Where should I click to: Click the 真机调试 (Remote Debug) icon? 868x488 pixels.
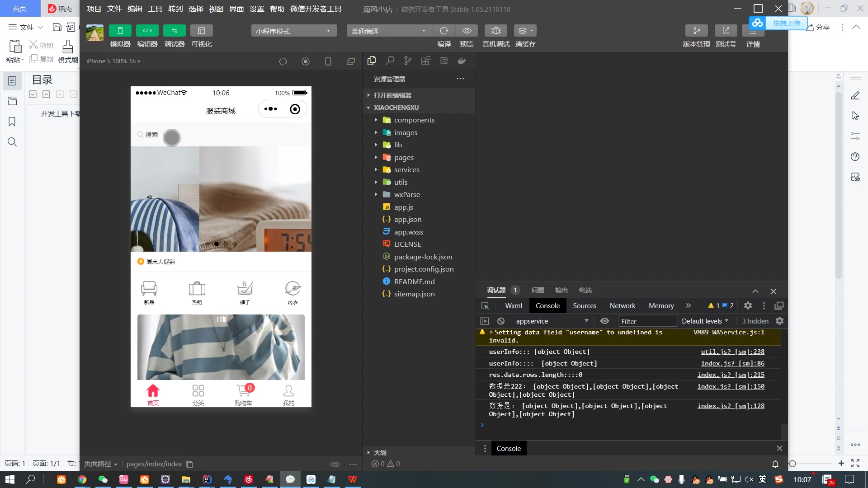pos(495,30)
